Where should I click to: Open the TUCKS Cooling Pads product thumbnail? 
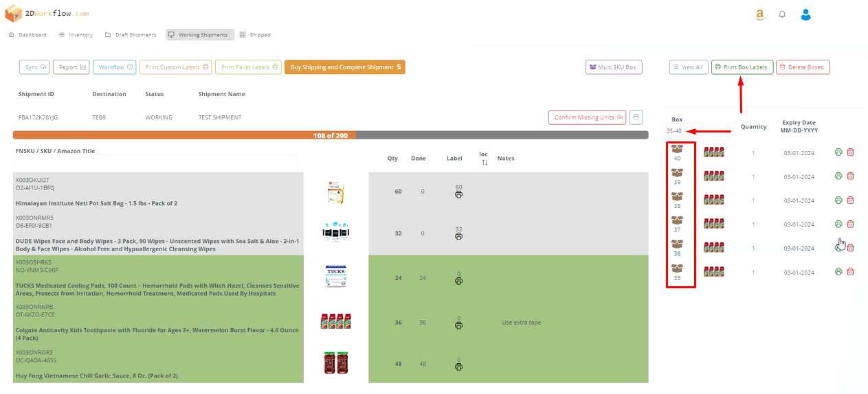335,276
